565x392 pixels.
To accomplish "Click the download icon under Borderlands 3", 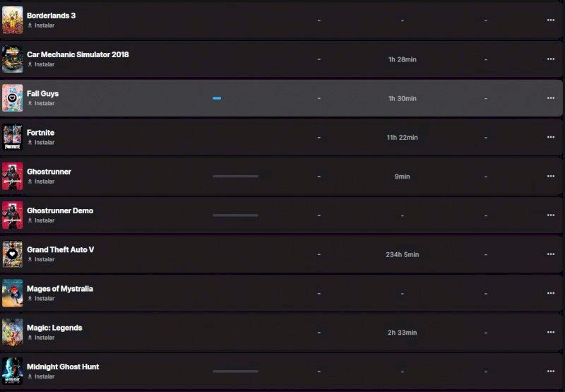I will [30, 25].
